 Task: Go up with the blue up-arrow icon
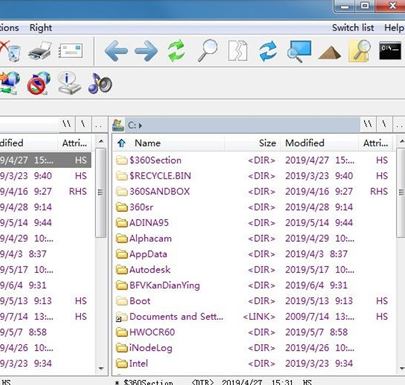pos(122,143)
